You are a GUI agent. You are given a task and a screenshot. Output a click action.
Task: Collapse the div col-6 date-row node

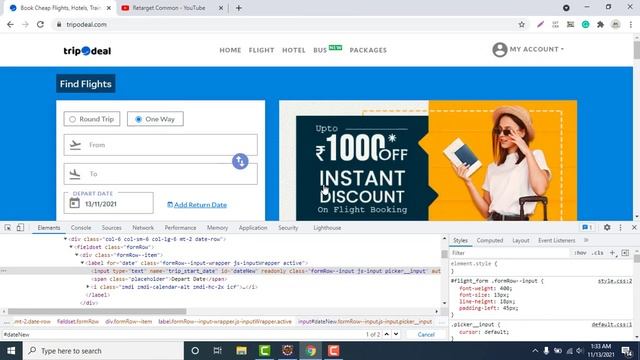pyautogui.click(x=66, y=239)
